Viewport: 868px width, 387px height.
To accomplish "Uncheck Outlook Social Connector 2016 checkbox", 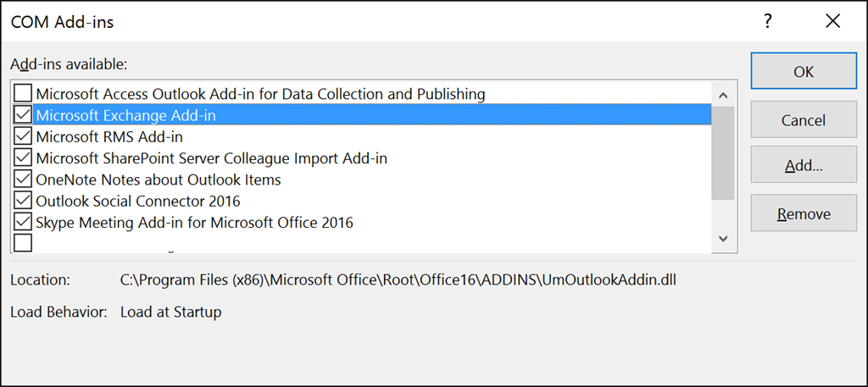I will click(x=23, y=201).
